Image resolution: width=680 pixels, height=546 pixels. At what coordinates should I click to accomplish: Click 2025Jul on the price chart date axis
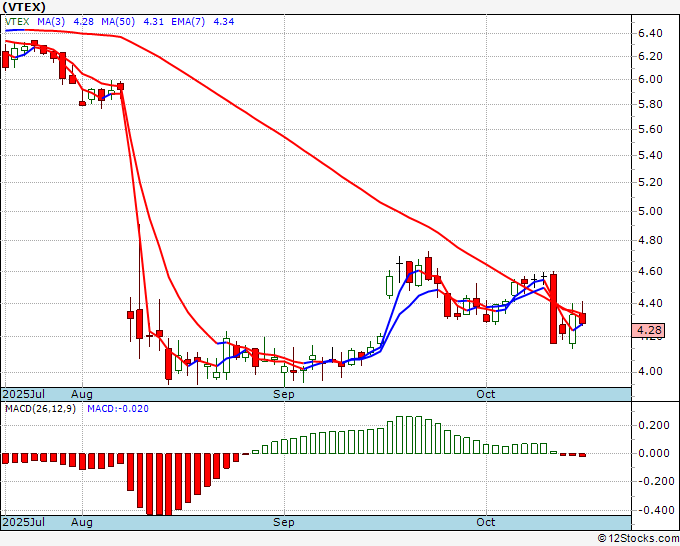click(x=24, y=394)
